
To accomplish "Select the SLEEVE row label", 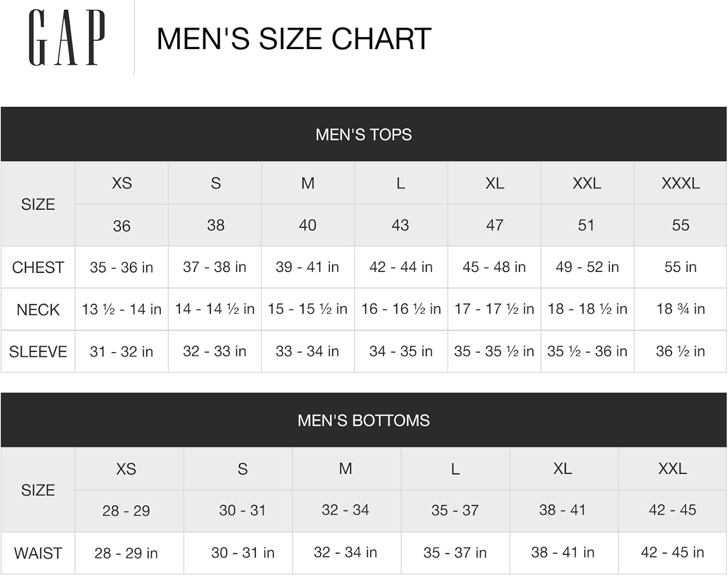I will coord(38,352).
